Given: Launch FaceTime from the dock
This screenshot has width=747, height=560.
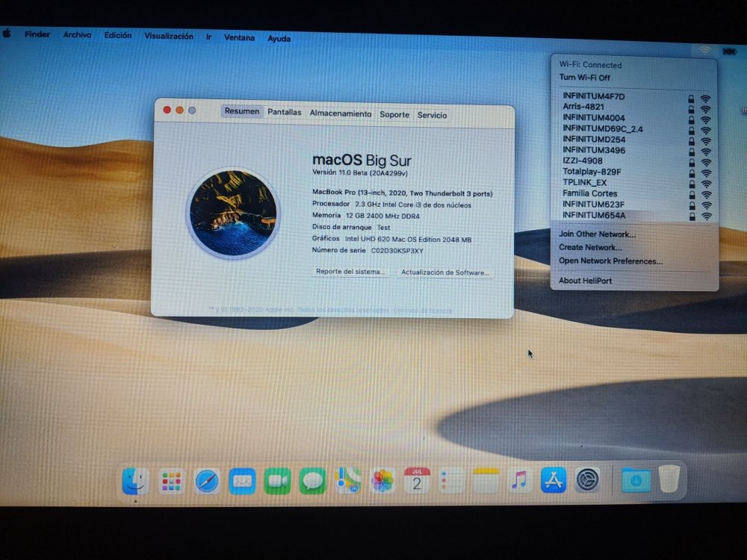Looking at the screenshot, I should point(277,482).
